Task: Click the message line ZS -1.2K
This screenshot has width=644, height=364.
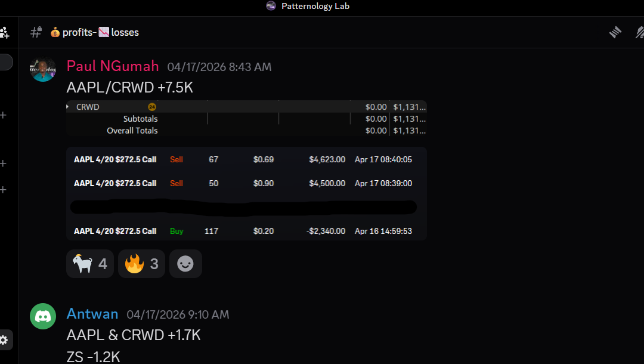Action: [93, 357]
